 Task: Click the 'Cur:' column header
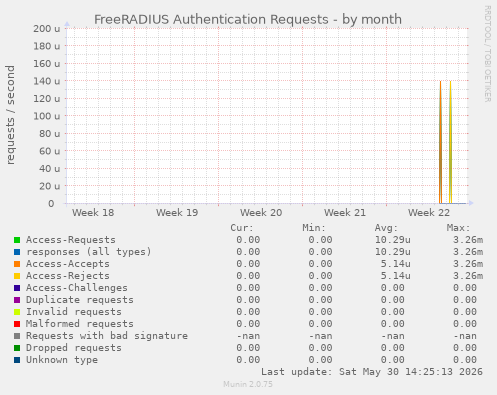click(x=242, y=228)
